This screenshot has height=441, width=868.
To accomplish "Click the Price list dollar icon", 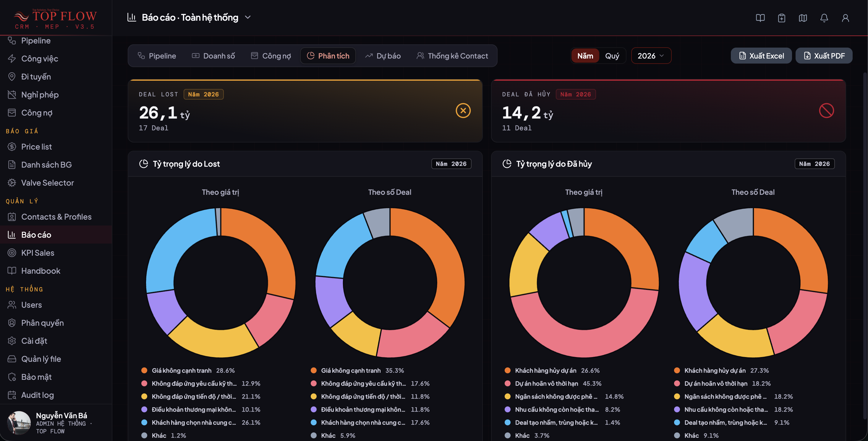I will [12, 147].
